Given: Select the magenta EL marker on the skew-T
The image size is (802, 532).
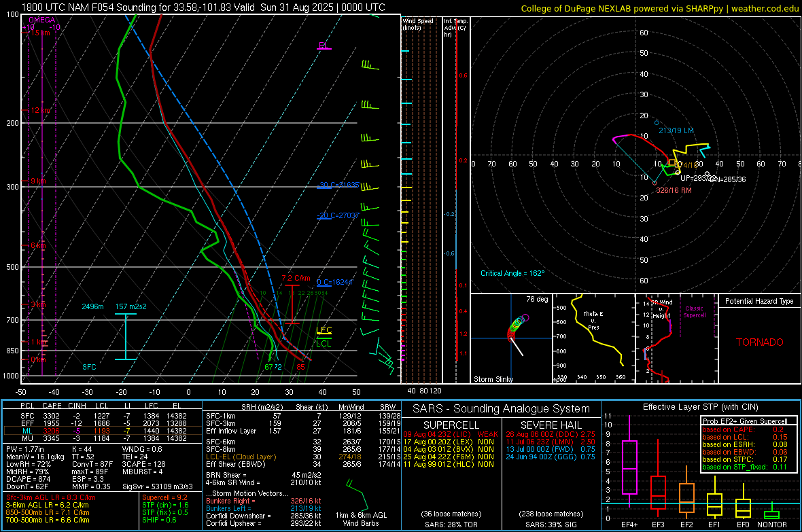Looking at the screenshot, I should (324, 46).
